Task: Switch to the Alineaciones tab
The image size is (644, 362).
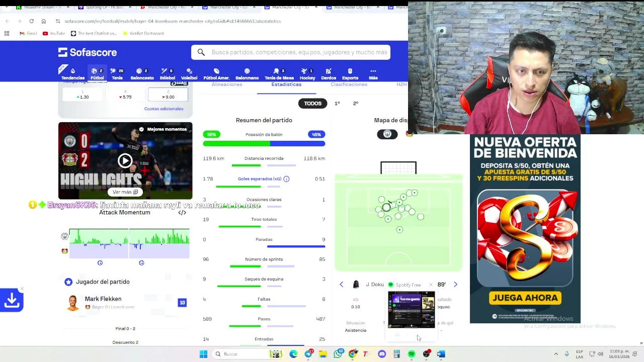Action: tap(227, 84)
